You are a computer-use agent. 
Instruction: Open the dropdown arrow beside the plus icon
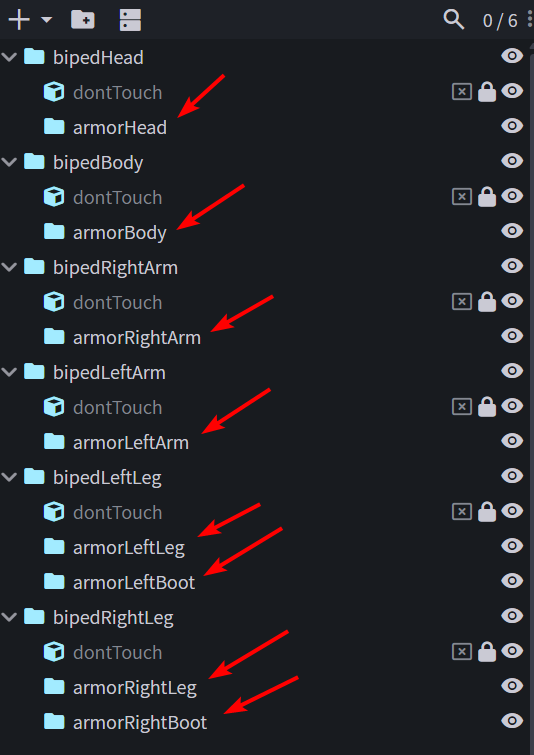coord(46,20)
